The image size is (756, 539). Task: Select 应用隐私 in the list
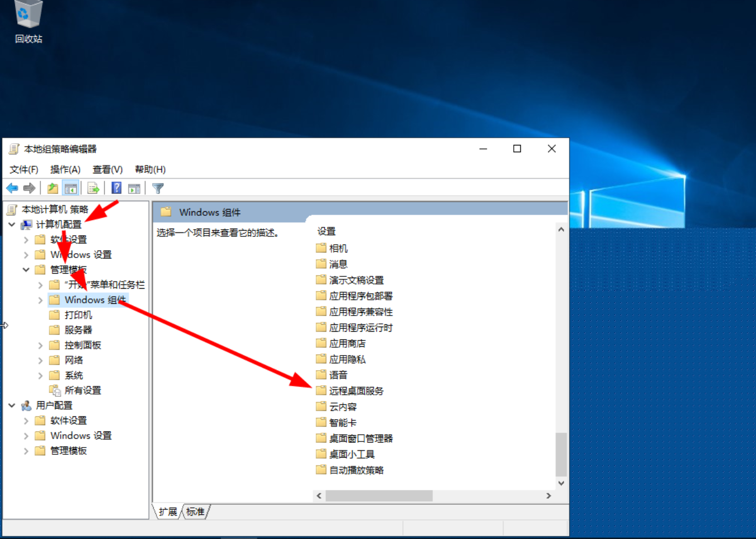(x=348, y=359)
